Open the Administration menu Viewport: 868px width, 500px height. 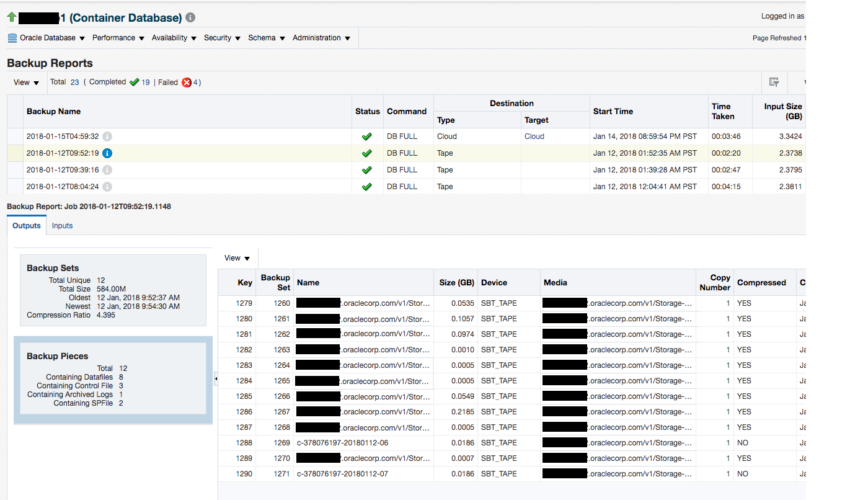click(x=321, y=38)
